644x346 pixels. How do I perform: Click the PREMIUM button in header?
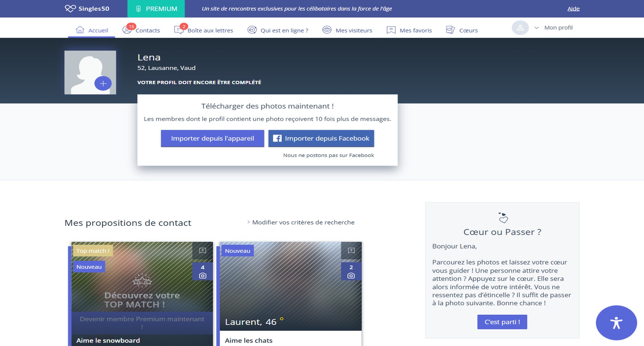point(156,9)
